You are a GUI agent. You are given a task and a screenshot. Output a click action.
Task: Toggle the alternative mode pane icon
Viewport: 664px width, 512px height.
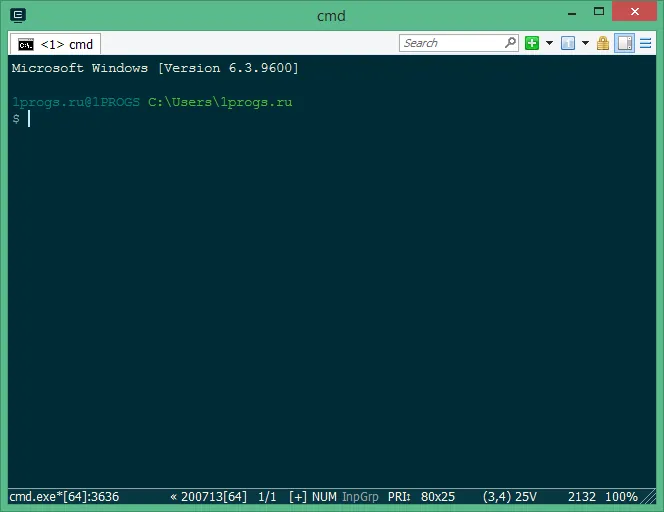625,43
